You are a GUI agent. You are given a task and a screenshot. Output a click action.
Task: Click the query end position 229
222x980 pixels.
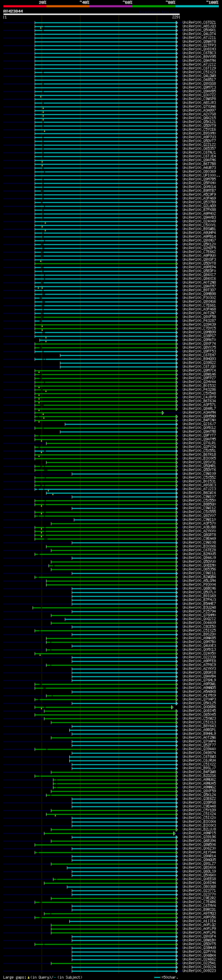pos(175,17)
